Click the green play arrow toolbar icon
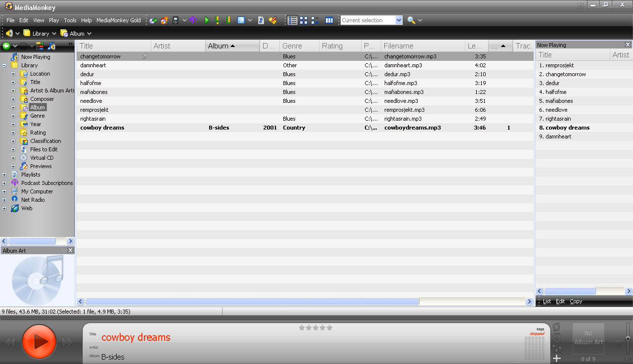Image resolution: width=633 pixels, height=364 pixels. (x=207, y=20)
